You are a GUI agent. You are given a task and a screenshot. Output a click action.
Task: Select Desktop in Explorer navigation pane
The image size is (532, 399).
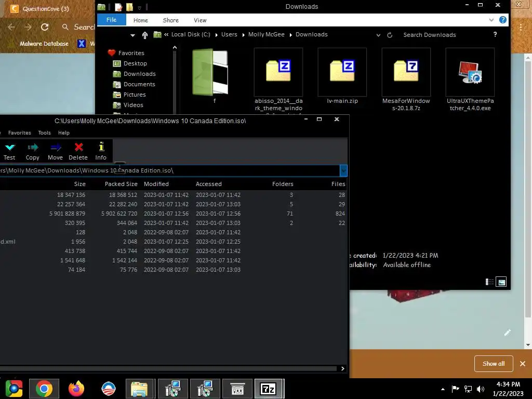click(x=135, y=63)
